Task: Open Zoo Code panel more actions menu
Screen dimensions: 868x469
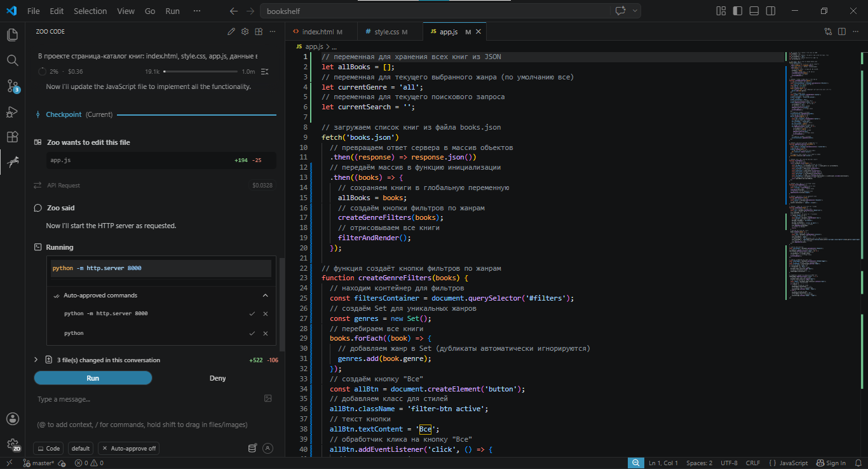Action: tap(273, 31)
